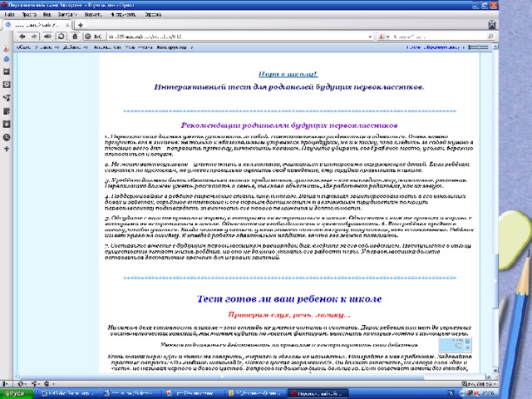Switch to the third taskbar window
Viewport: 532px width, 399px height.
coord(192,393)
